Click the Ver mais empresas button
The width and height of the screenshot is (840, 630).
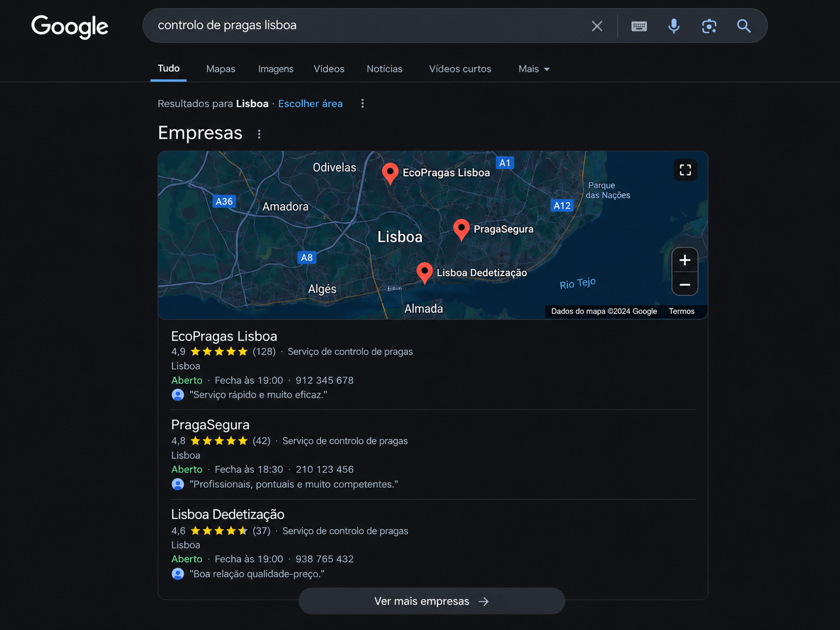point(432,601)
